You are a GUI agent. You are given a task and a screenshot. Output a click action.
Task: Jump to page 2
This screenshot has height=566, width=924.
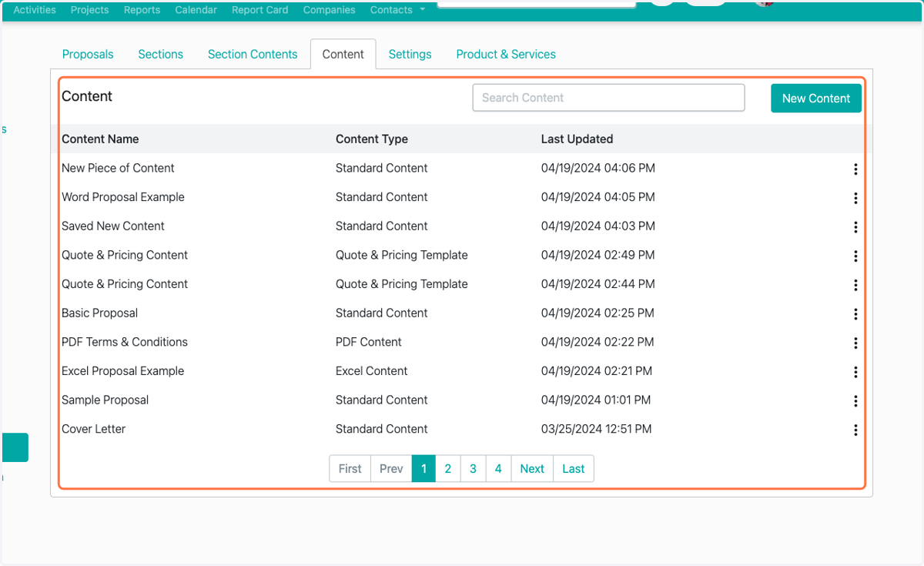[447, 468]
